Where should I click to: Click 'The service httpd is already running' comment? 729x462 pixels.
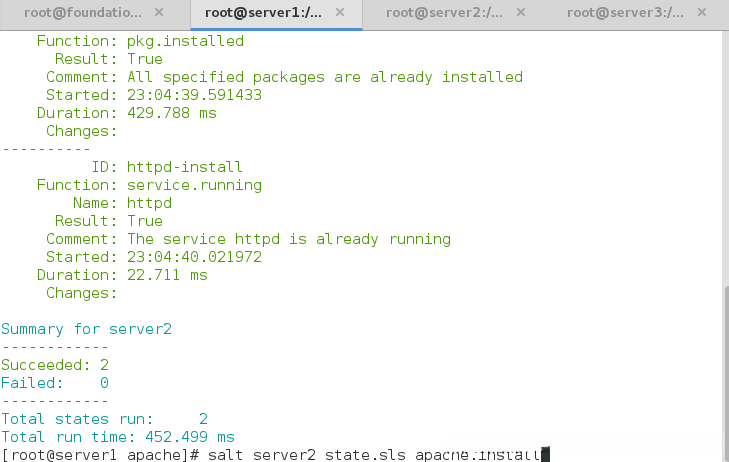[x=289, y=239]
